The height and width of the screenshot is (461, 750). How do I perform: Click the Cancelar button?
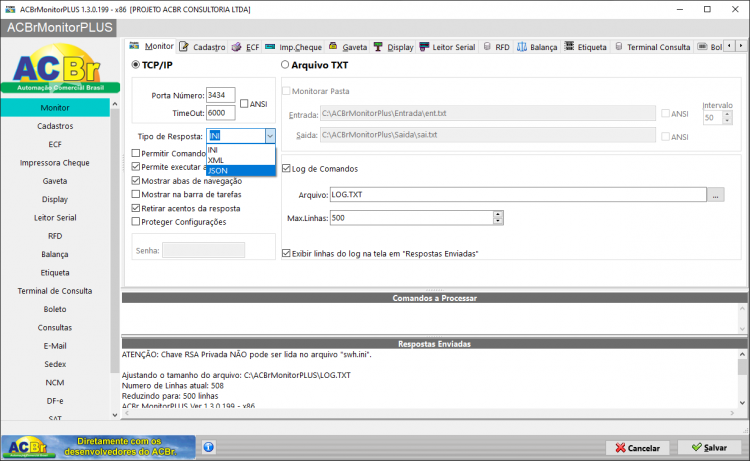pos(639,448)
